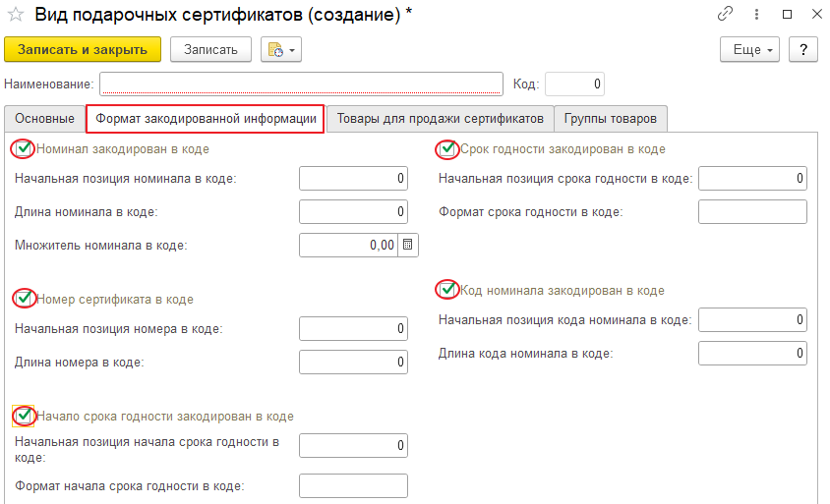Open the vertical dots window menu
830x504 pixels.
[756, 15]
